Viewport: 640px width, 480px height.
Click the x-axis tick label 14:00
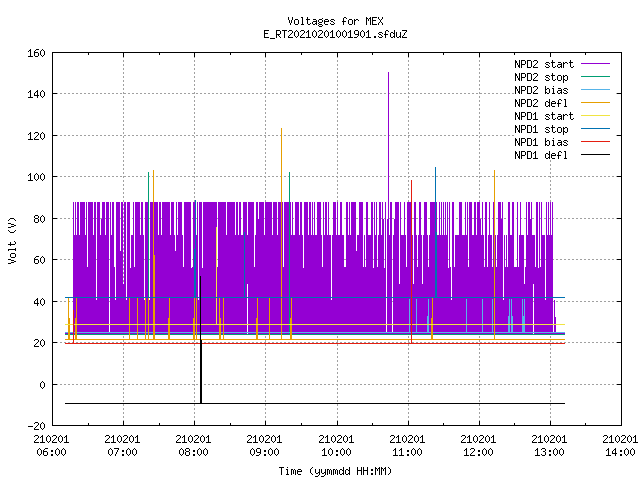[620, 452]
